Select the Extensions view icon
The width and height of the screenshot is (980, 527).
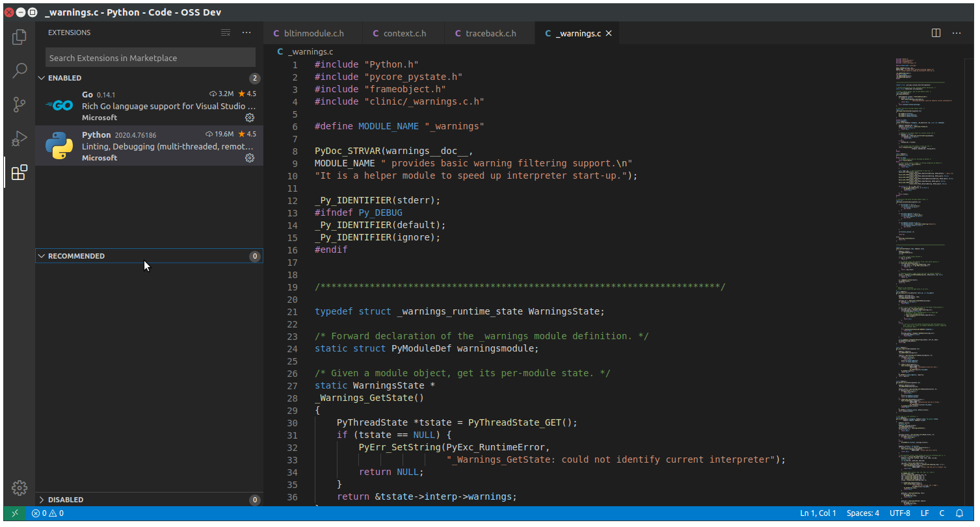[20, 172]
